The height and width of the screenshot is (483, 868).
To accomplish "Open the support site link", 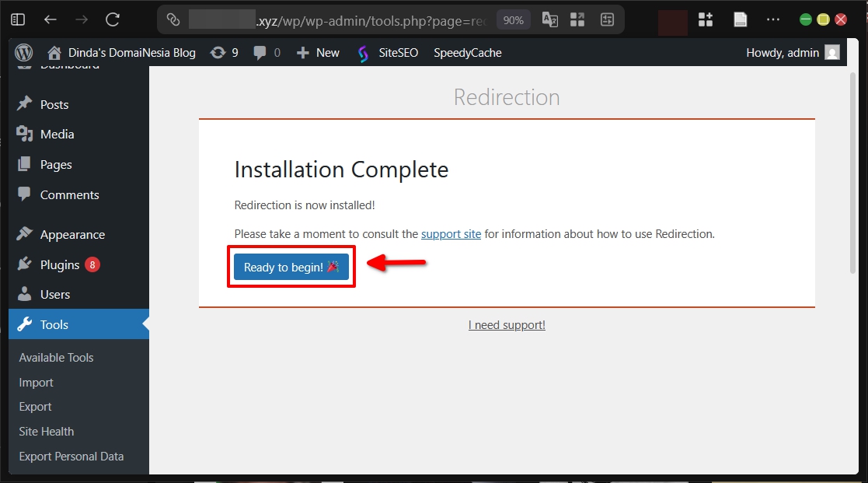I will click(x=451, y=233).
